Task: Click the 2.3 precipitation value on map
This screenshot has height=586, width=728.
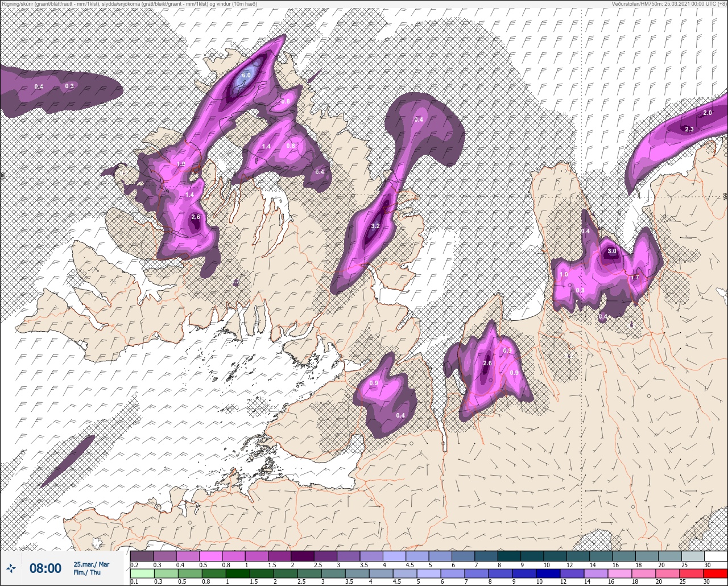Action: coord(689,129)
